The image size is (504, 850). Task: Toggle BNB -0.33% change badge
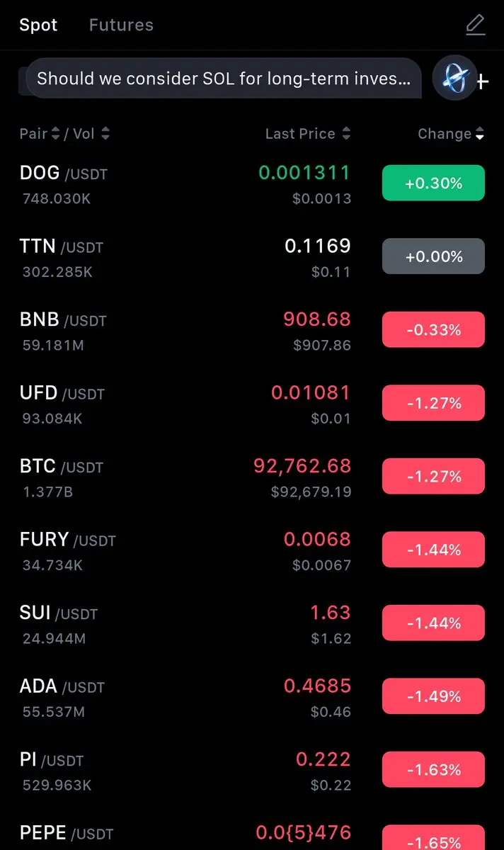433,329
